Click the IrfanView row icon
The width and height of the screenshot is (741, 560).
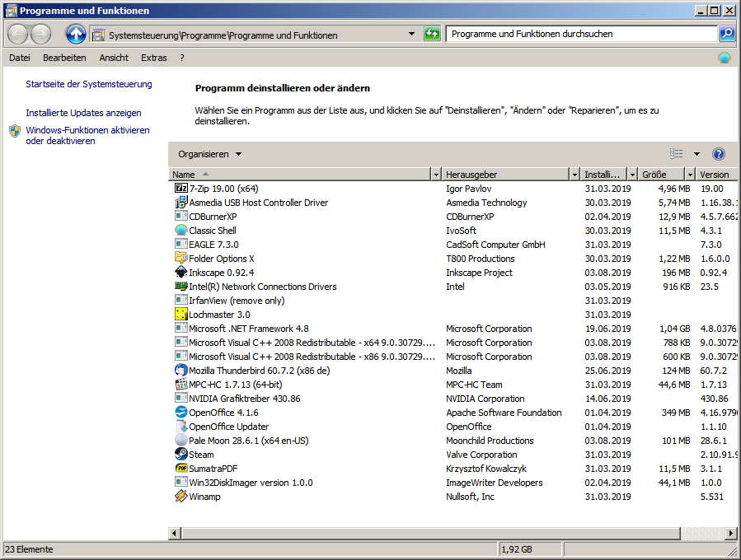point(181,301)
